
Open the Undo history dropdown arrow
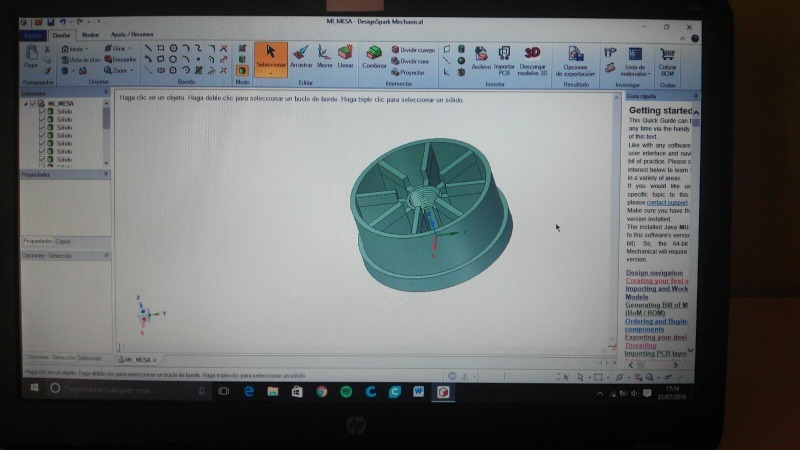pos(69,22)
